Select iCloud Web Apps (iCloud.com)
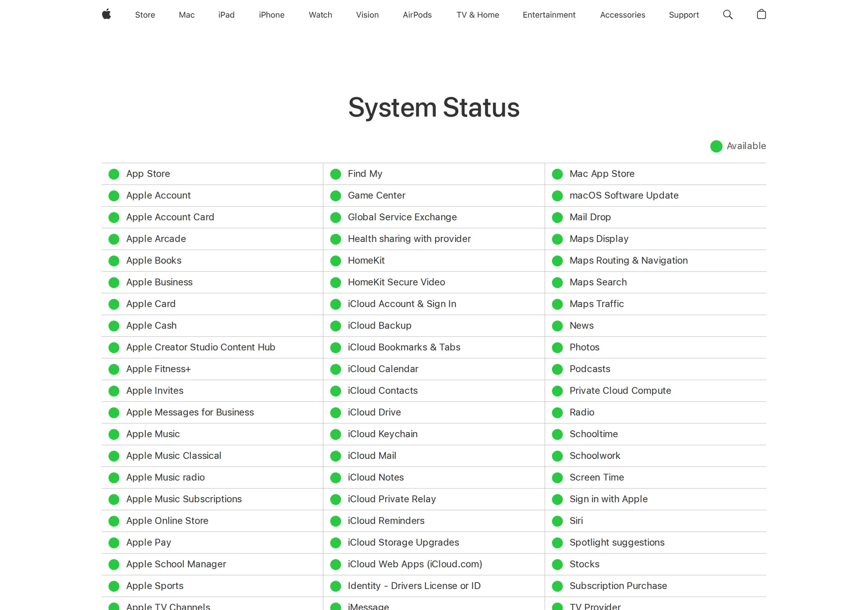Viewport: 868px width, 610px height. pyautogui.click(x=415, y=564)
